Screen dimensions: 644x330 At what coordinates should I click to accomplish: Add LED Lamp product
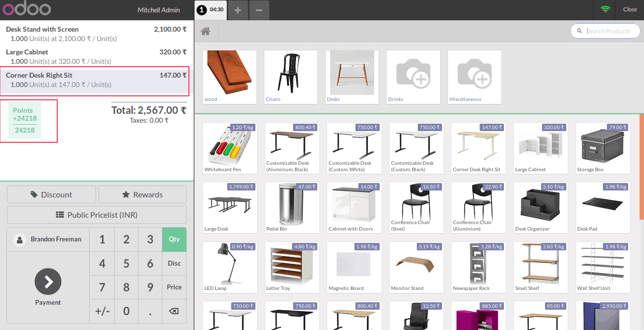click(230, 267)
